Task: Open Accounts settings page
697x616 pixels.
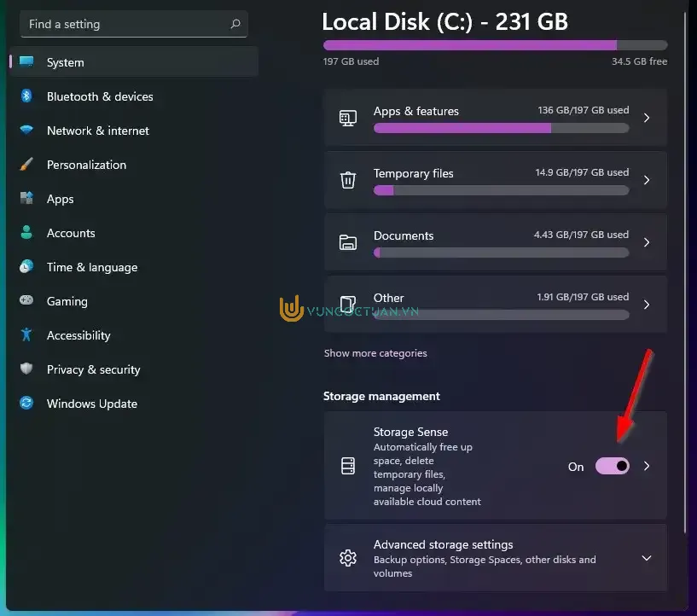Action: click(134, 233)
